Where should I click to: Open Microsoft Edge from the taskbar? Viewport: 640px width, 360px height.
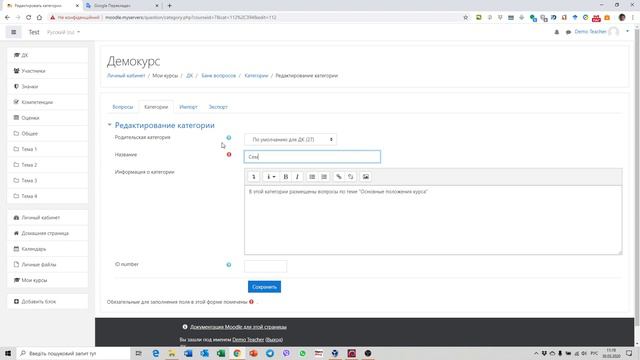(156, 353)
